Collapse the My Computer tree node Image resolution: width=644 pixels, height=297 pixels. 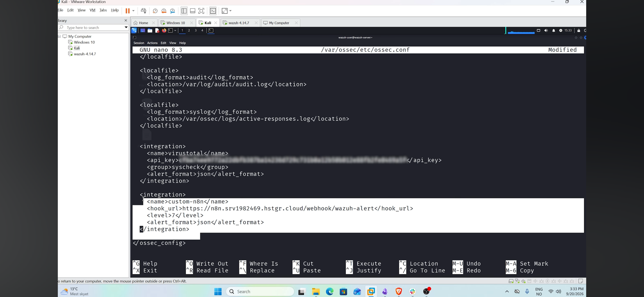point(59,37)
